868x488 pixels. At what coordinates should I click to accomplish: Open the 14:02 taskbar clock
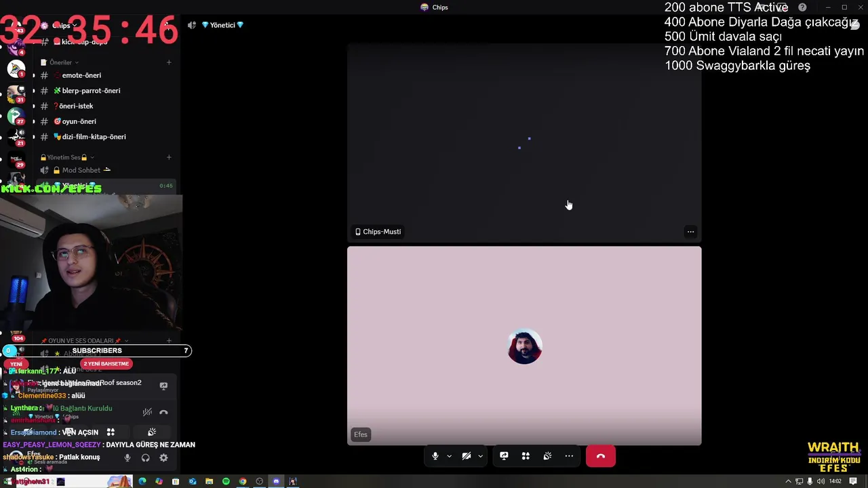tap(835, 482)
